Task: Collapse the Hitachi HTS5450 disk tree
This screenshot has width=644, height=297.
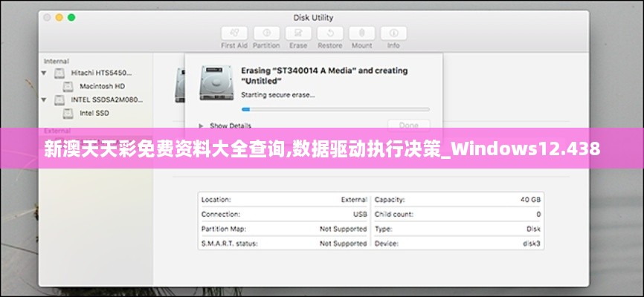Action: (x=44, y=73)
